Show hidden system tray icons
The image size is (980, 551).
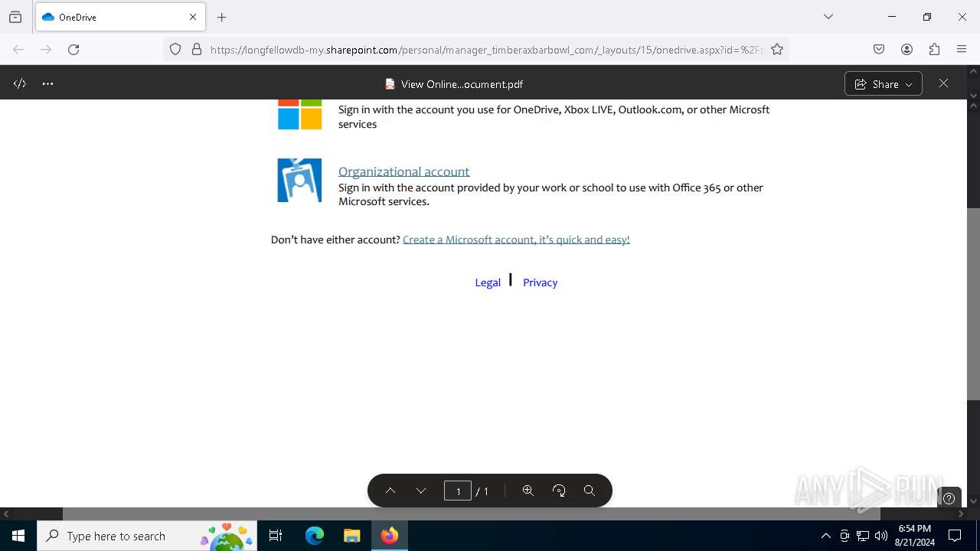825,536
